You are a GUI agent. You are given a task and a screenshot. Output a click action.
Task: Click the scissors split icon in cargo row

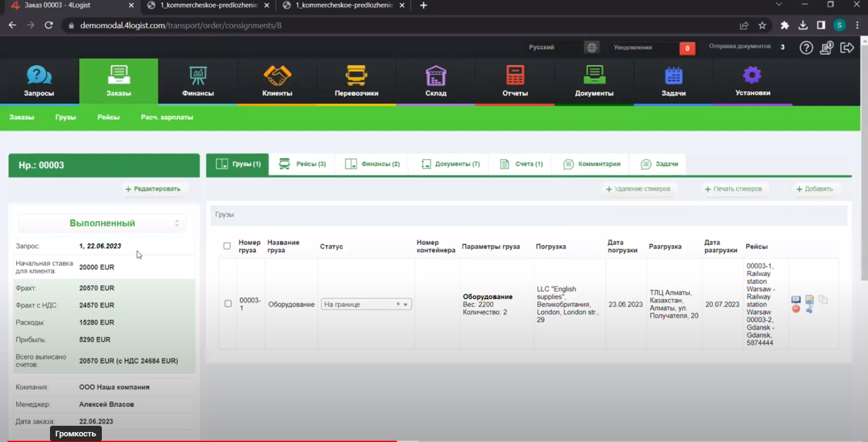pyautogui.click(x=809, y=309)
